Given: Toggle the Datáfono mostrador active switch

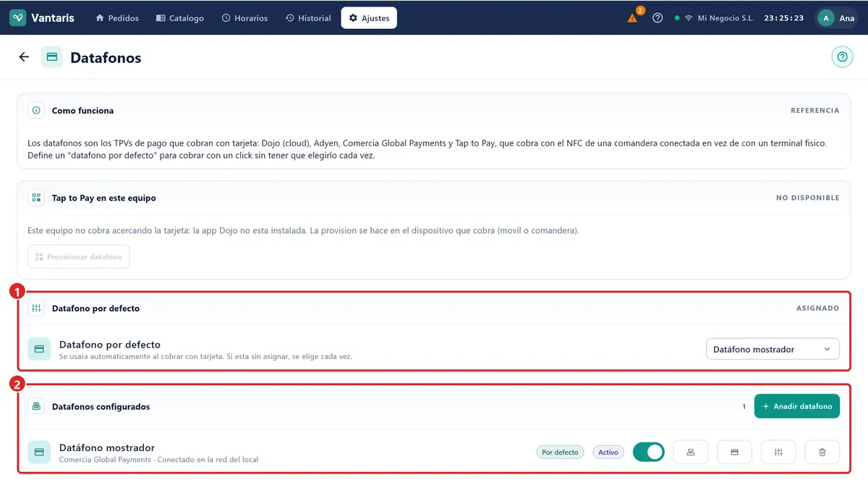Looking at the screenshot, I should (x=649, y=452).
